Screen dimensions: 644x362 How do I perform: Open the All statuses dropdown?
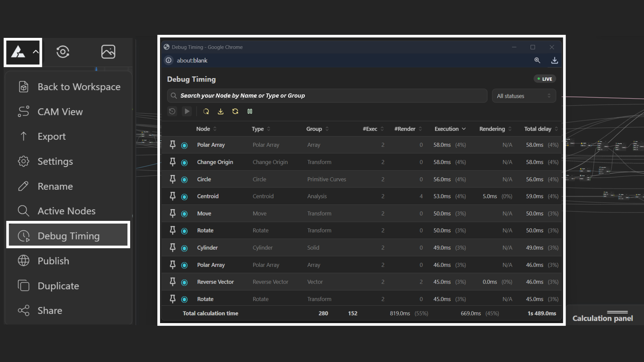[524, 96]
